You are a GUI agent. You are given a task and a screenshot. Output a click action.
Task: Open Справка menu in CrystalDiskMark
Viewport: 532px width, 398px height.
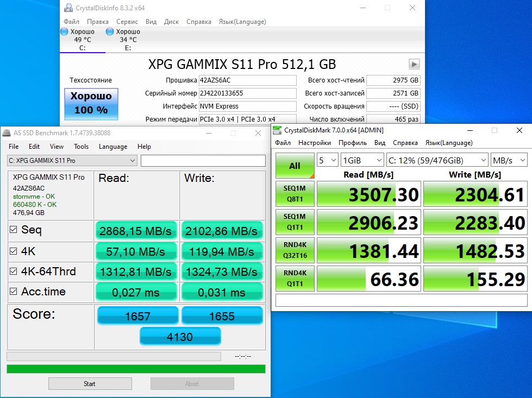click(405, 143)
